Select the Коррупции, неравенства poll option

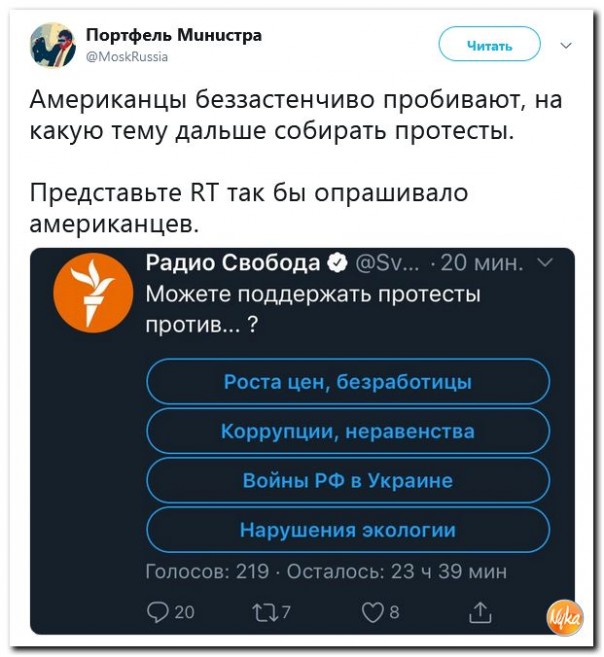tap(347, 431)
